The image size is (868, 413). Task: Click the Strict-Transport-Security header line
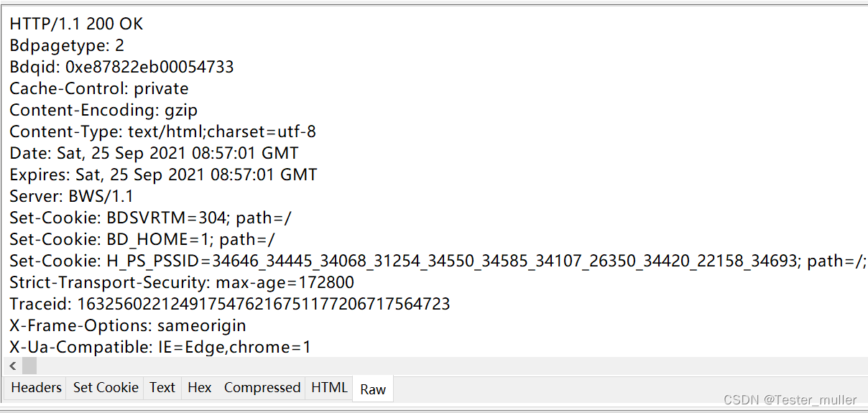182,282
